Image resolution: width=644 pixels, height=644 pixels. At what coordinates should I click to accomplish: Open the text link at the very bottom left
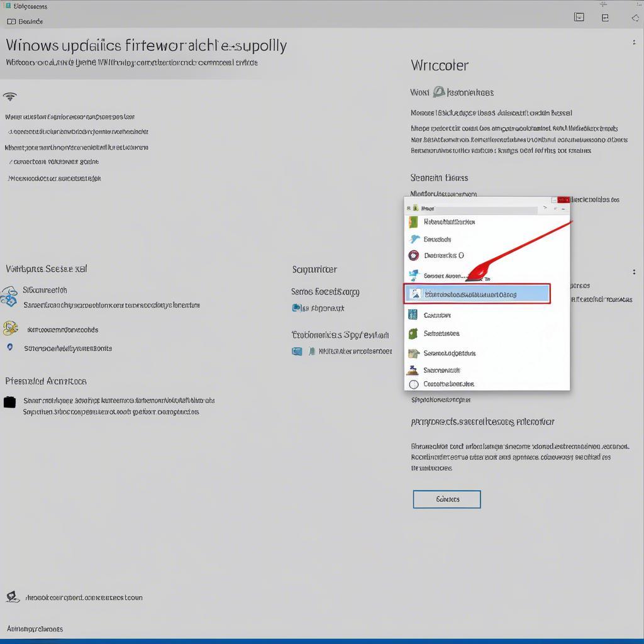35,629
